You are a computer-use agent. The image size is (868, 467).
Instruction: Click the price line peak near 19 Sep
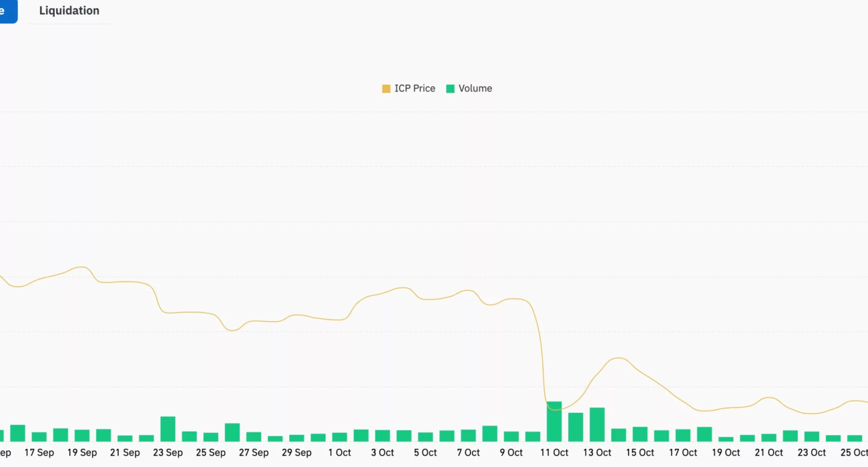[81, 267]
